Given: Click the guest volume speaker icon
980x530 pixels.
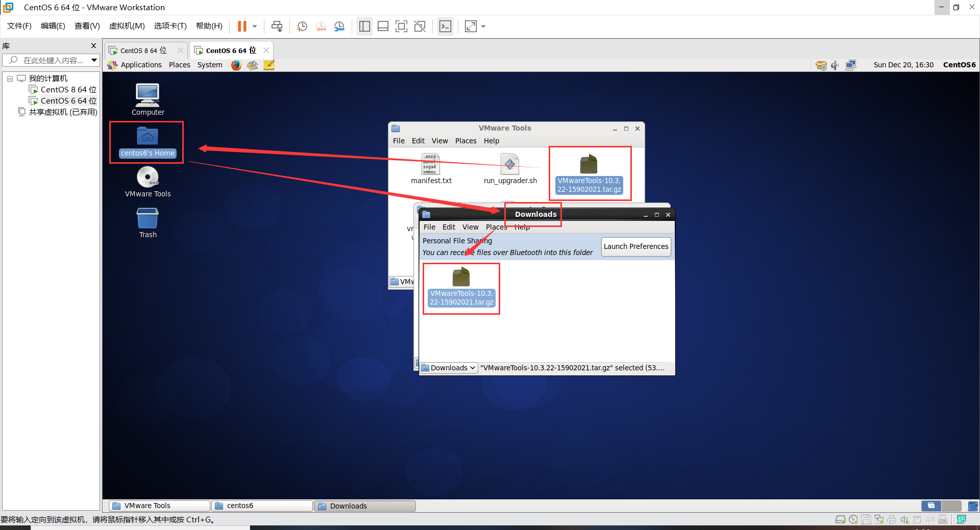Looking at the screenshot, I should (x=835, y=65).
